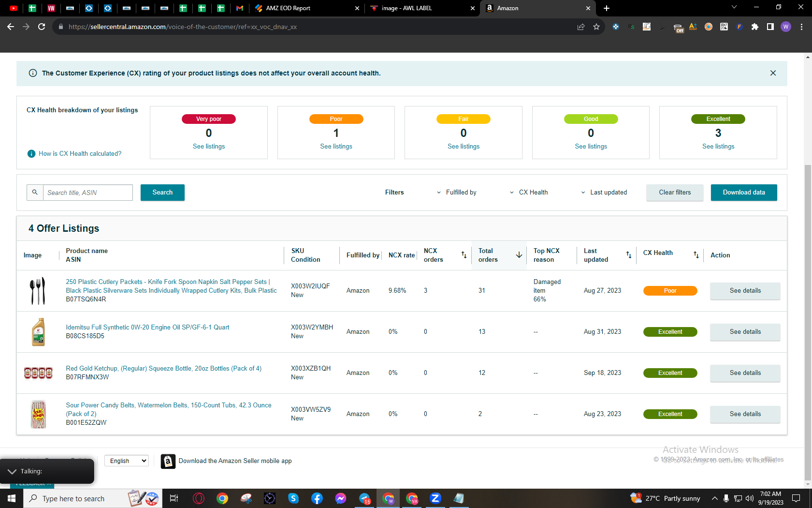Sort table by NCX orders arrows
Image resolution: width=812 pixels, height=508 pixels.
click(464, 254)
